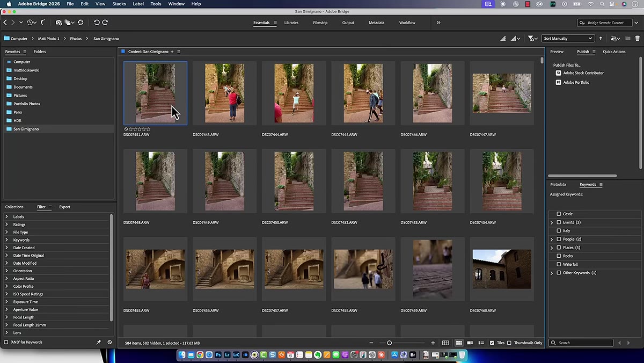
Task: Check the Waterfall keyword checkbox
Action: pyautogui.click(x=559, y=264)
